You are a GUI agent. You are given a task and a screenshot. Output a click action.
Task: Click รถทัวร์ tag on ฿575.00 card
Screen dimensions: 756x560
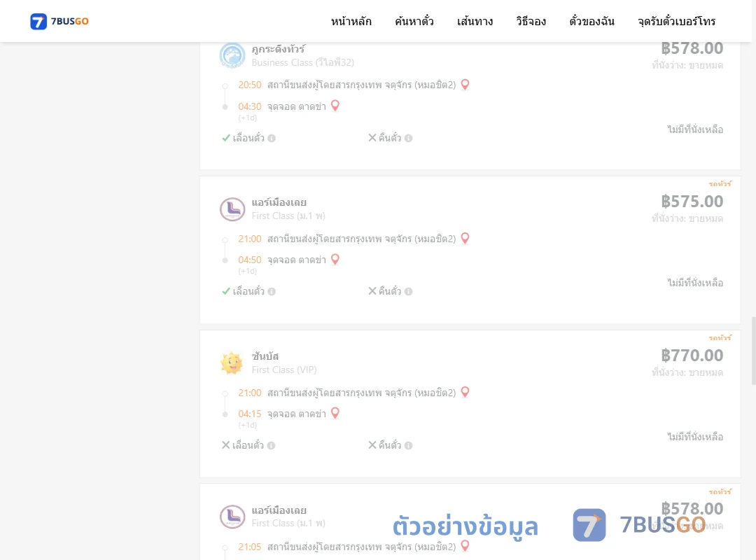[720, 184]
